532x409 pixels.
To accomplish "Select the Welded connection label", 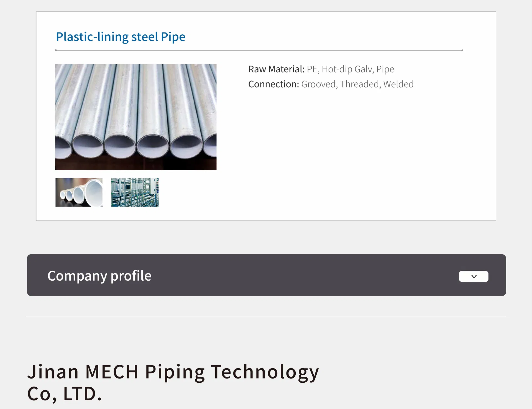I will (x=398, y=84).
